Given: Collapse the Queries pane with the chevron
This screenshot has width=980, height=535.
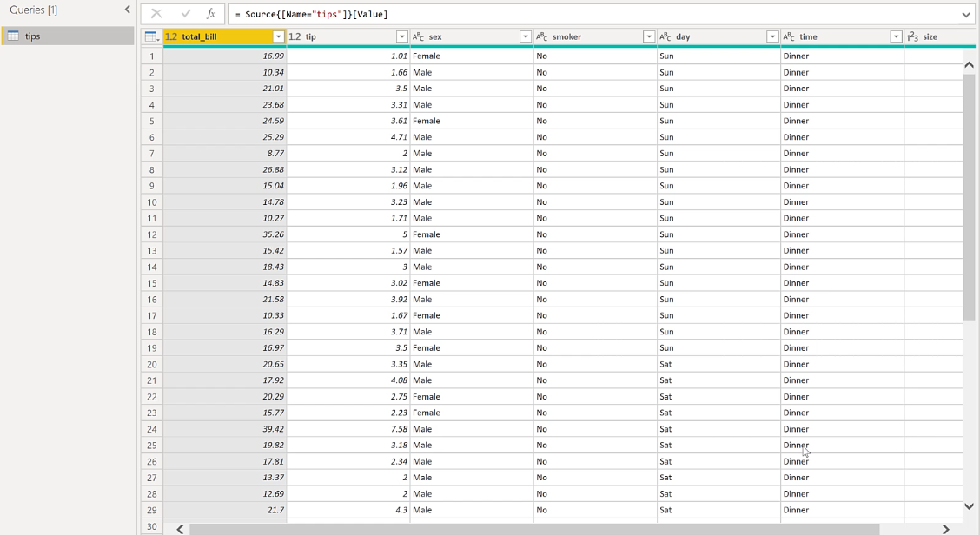Looking at the screenshot, I should [x=128, y=10].
